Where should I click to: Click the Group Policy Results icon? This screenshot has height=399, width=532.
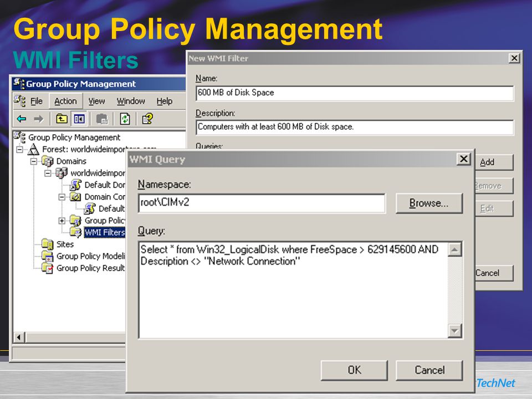[48, 268]
